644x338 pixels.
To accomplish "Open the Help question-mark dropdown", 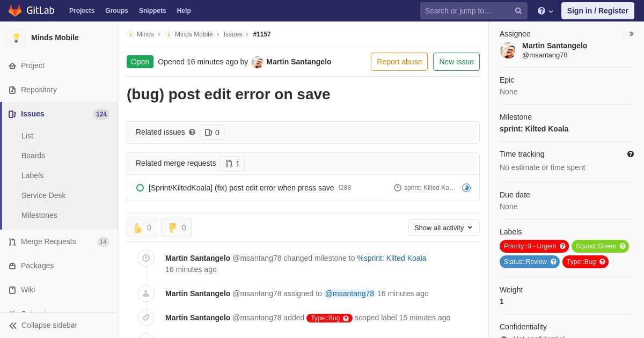I will point(545,11).
